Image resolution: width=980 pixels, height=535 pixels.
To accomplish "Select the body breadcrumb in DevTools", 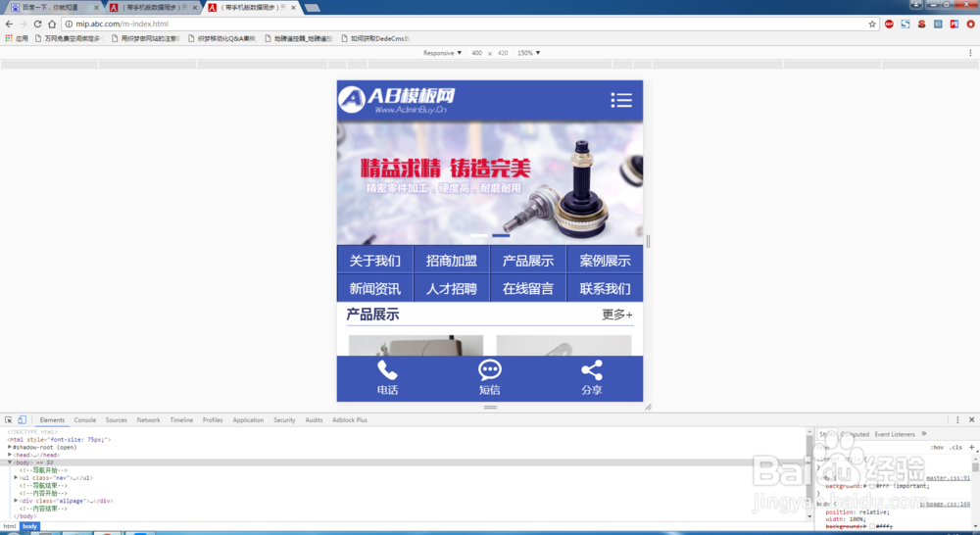I will coord(30,526).
